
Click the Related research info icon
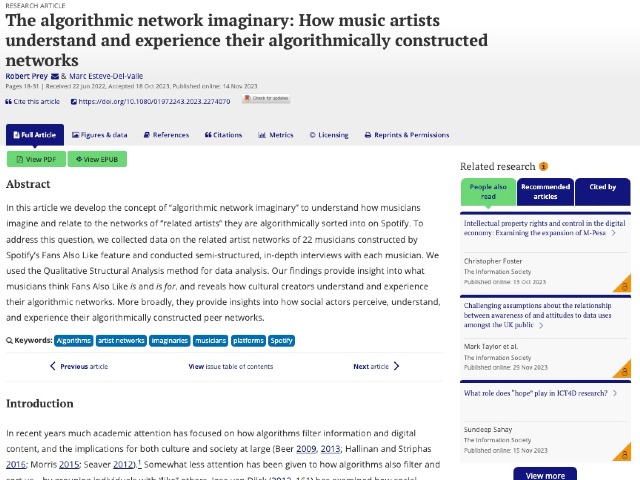(x=543, y=166)
